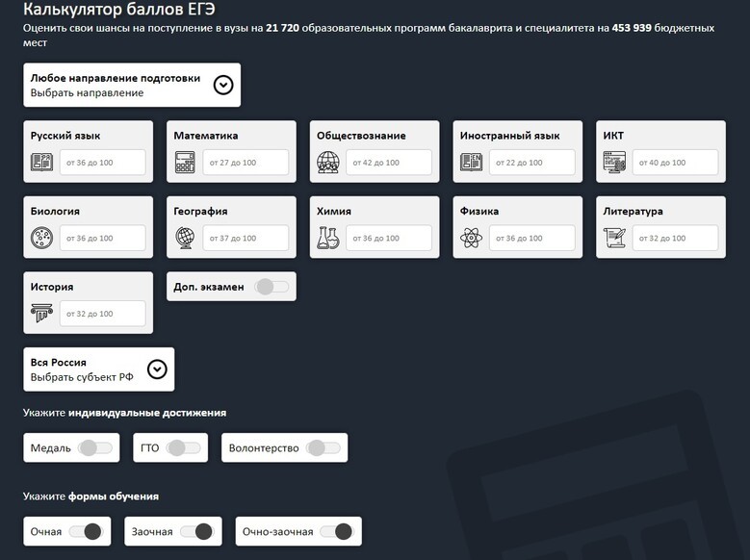The width and height of the screenshot is (750, 560).
Task: Click the Волонтерство label text
Action: coord(264,448)
